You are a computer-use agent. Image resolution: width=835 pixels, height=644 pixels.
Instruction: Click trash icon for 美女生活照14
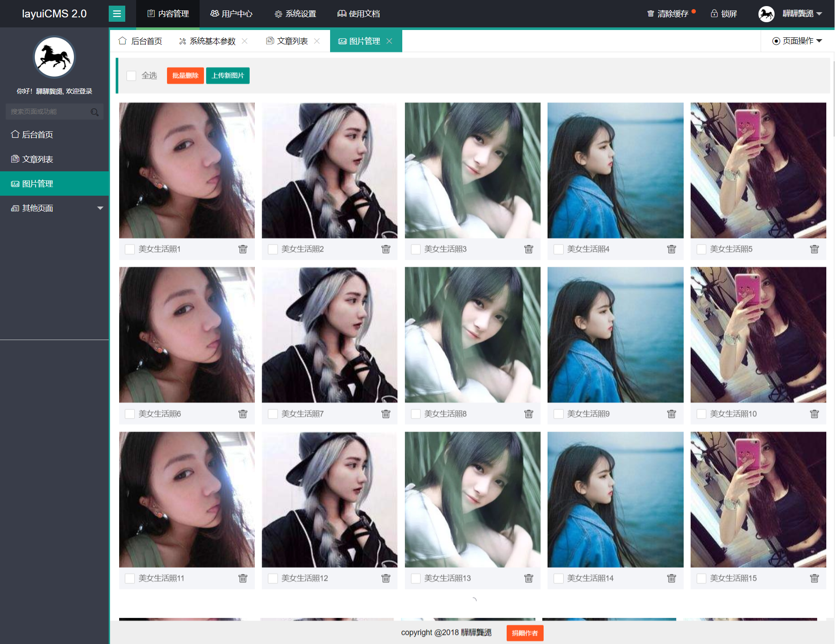(671, 578)
